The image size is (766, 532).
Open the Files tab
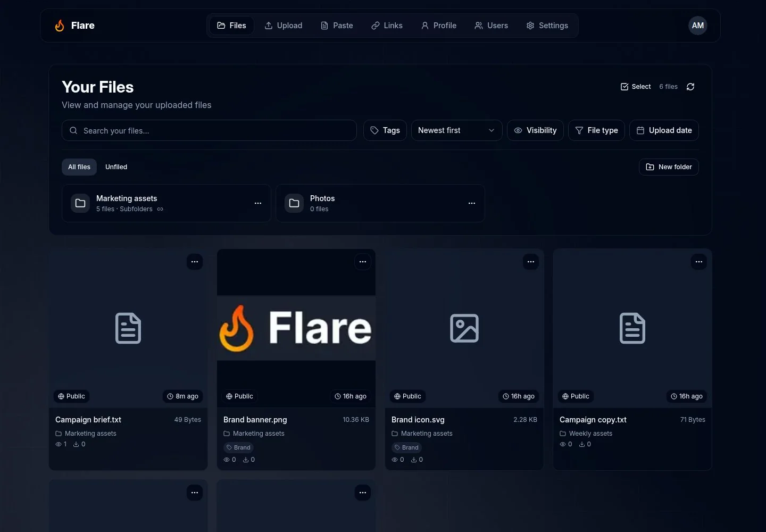point(231,26)
